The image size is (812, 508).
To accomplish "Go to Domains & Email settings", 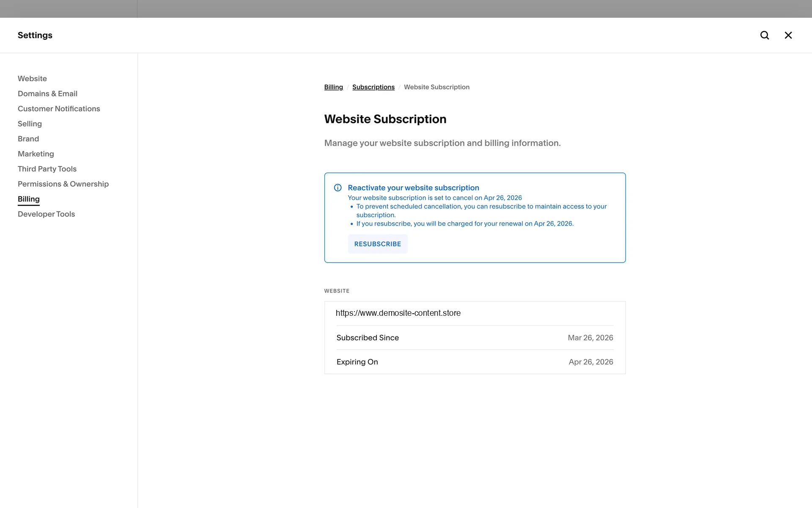I will (x=47, y=94).
